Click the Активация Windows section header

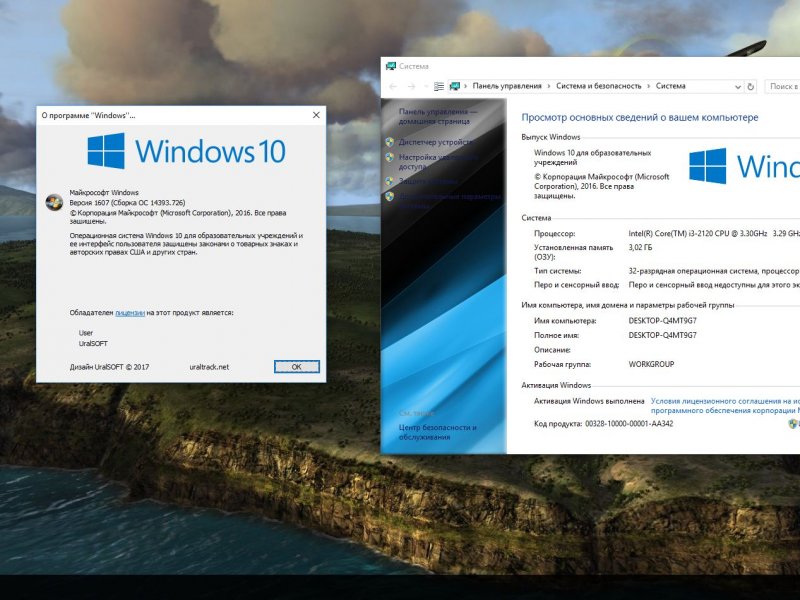[556, 385]
